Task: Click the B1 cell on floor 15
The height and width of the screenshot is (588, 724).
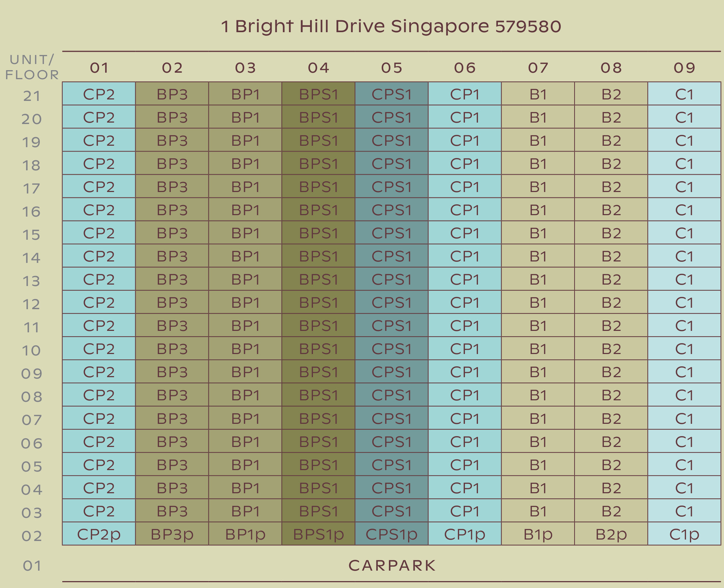Action: [x=538, y=233]
